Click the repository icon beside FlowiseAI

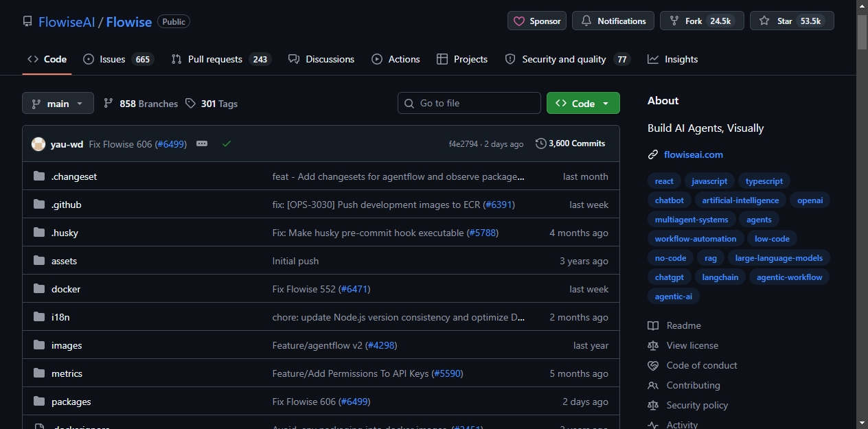(x=27, y=21)
